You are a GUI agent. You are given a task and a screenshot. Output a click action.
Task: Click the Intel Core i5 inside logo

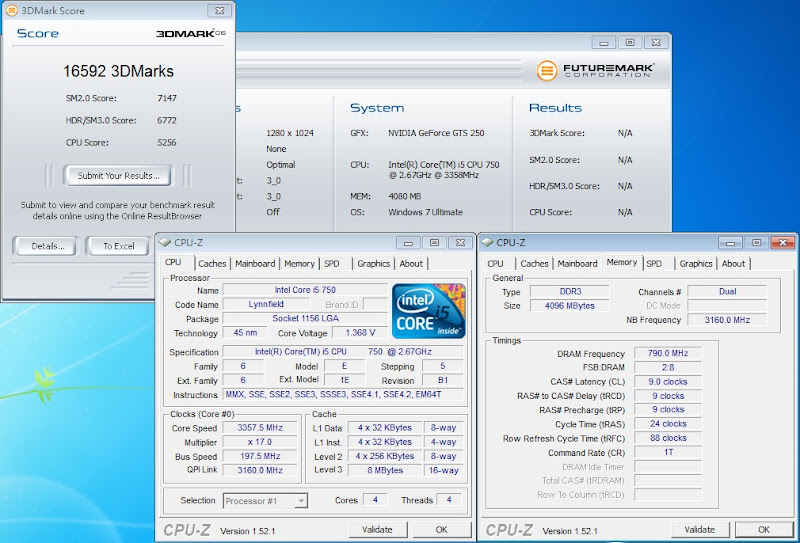(x=429, y=311)
